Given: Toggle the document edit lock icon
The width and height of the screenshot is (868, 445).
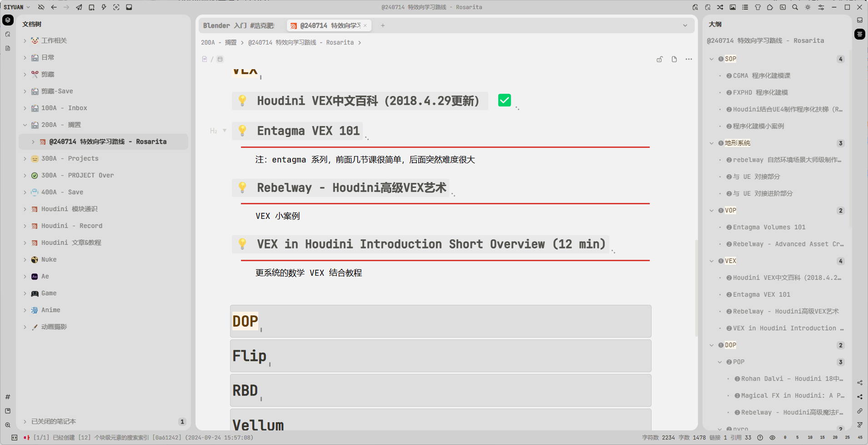Looking at the screenshot, I should (660, 59).
